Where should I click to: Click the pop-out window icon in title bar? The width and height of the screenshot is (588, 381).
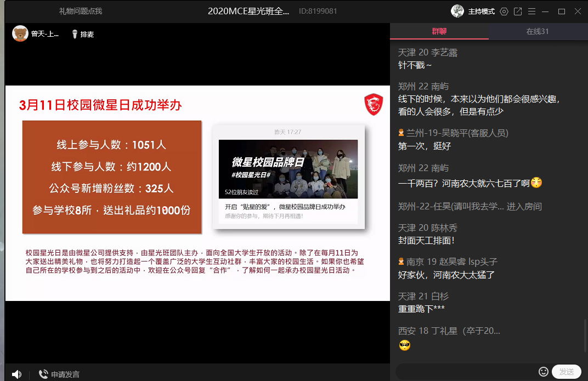[518, 12]
